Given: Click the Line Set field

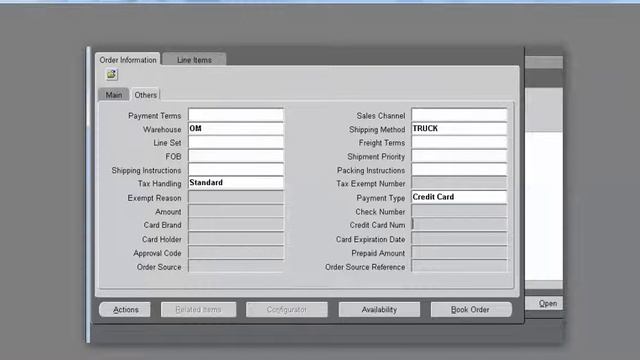Looking at the screenshot, I should pos(236,142).
